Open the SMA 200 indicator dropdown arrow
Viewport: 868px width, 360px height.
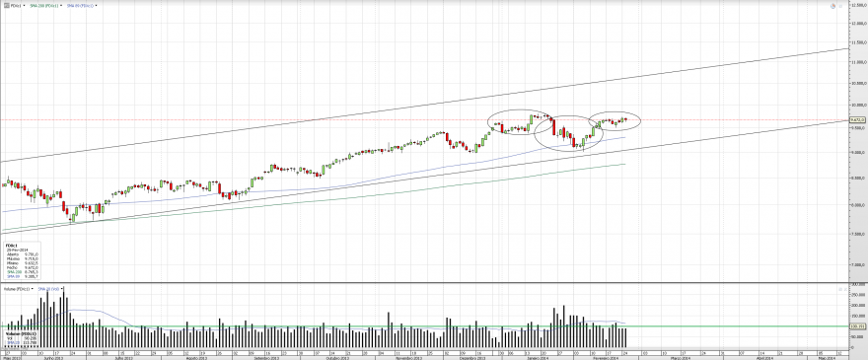[x=61, y=6]
